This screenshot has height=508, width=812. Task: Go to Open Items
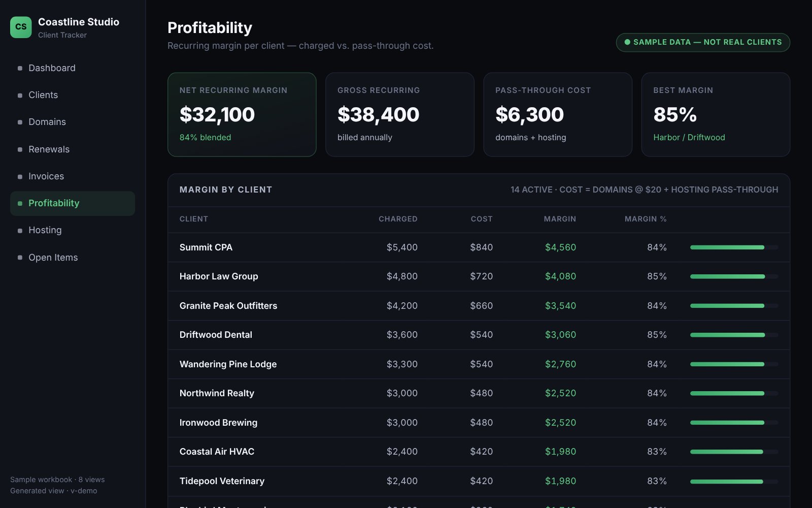click(73, 258)
